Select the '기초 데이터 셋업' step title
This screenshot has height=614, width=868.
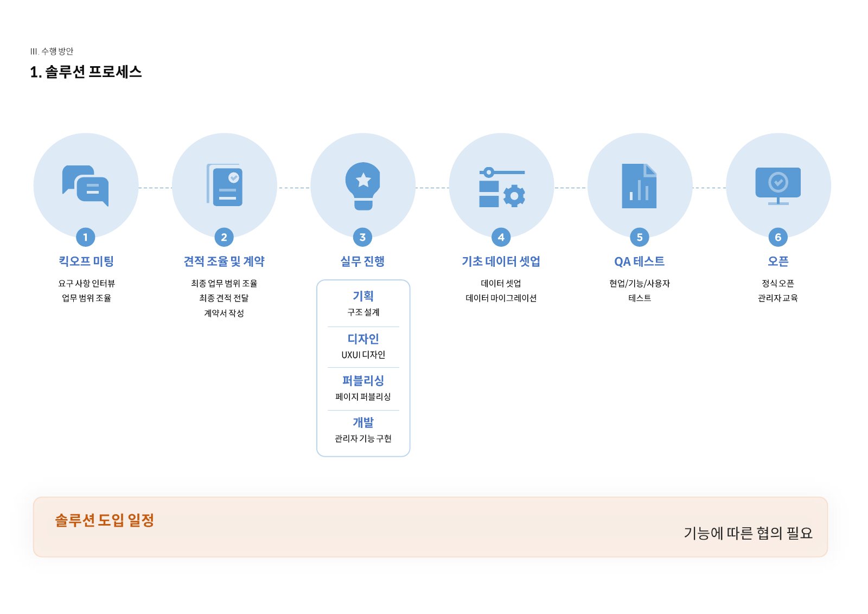(x=501, y=261)
